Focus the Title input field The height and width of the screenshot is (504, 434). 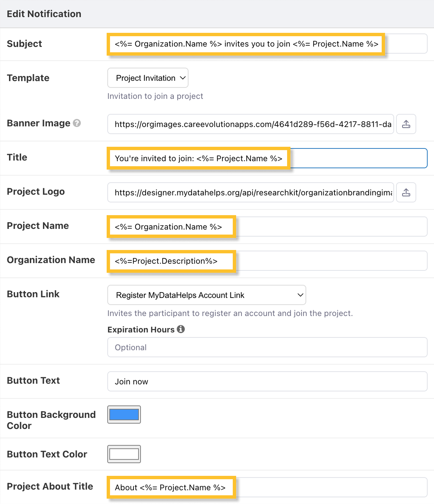267,158
